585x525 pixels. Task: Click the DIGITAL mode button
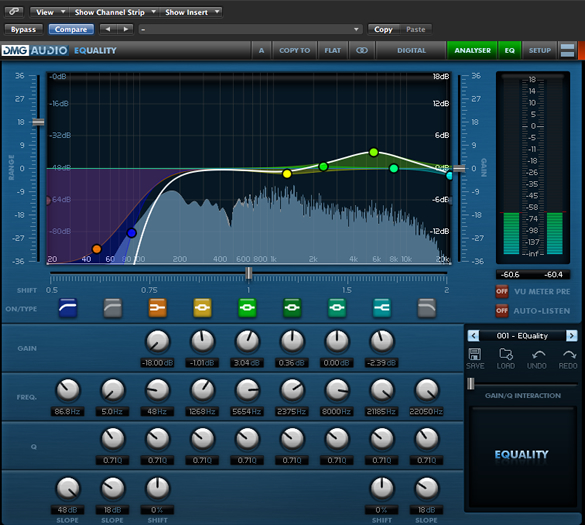(411, 50)
